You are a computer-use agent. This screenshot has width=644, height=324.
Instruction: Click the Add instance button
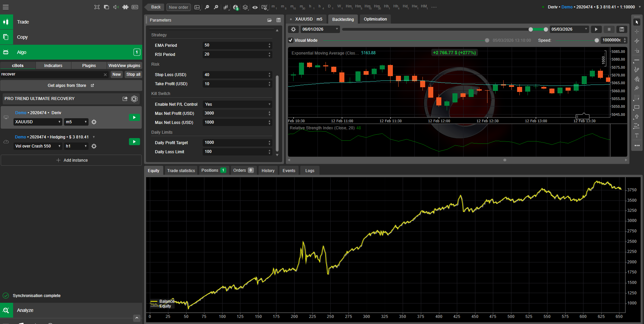click(71, 160)
